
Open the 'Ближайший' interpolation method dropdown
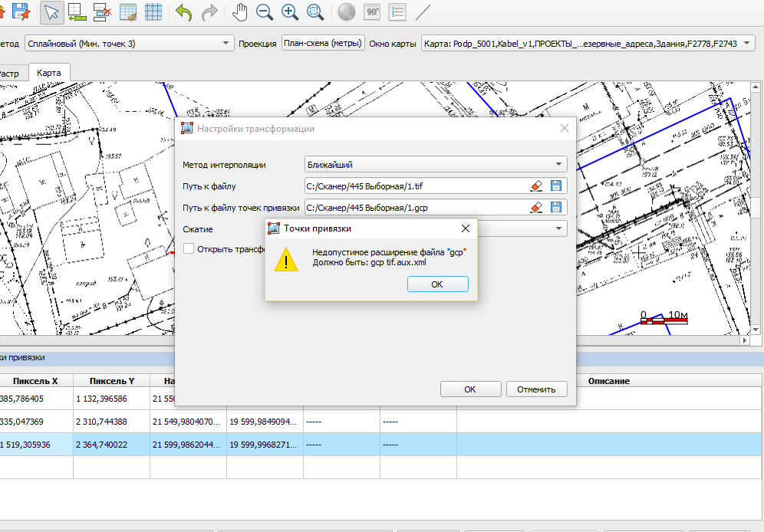click(435, 164)
